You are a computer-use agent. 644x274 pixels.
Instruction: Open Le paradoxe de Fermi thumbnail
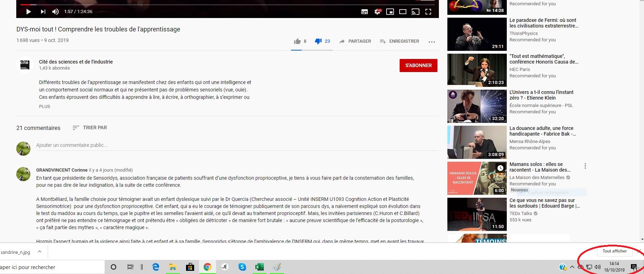point(477,34)
